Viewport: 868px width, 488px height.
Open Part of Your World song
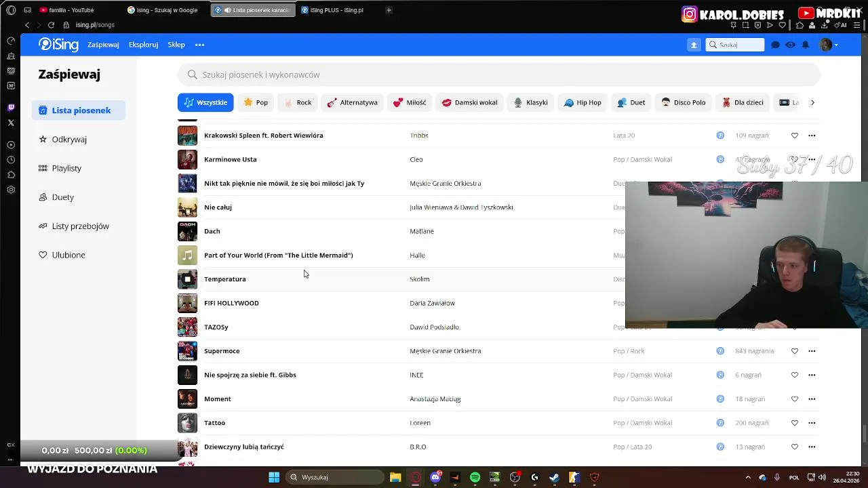[x=278, y=256]
